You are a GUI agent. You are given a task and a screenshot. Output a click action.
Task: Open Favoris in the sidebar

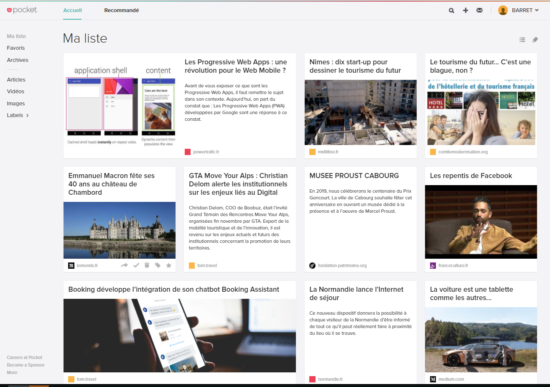point(16,48)
